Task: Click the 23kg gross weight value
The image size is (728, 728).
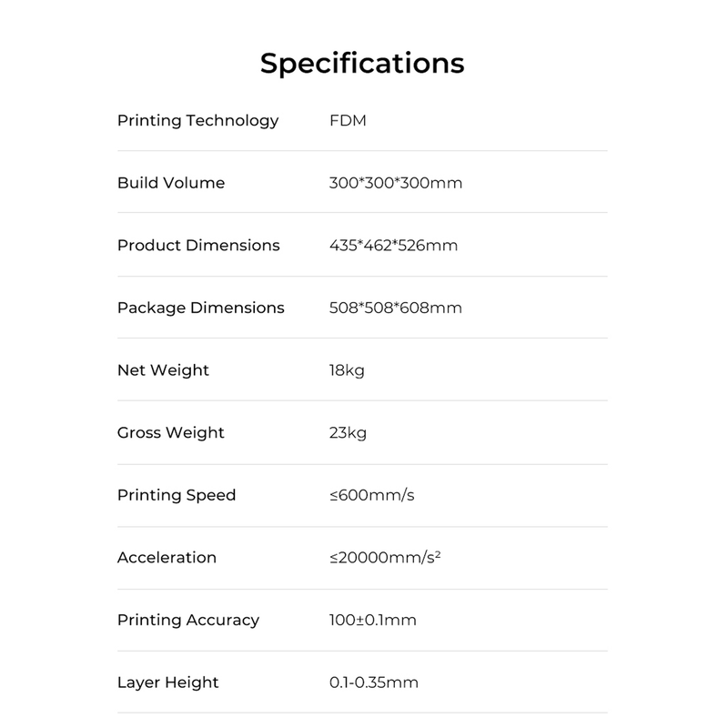Action: point(348,433)
